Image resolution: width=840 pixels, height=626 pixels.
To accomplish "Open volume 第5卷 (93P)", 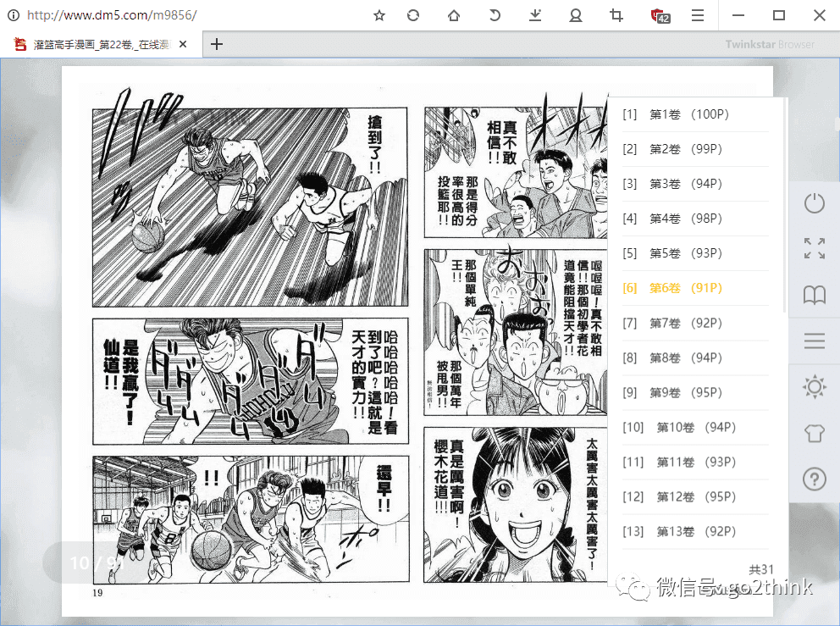I will point(695,253).
